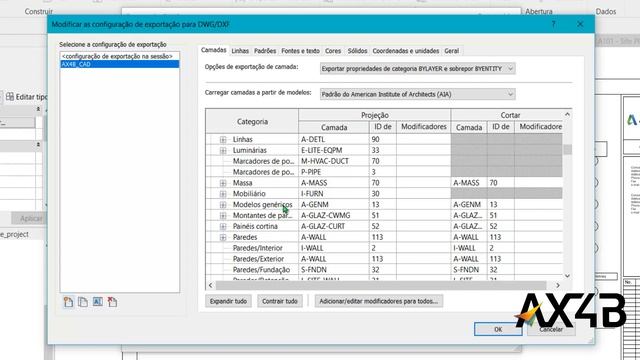Expand the Painéis cortina category row
Viewport: 640px width, 360px height.
click(x=223, y=227)
